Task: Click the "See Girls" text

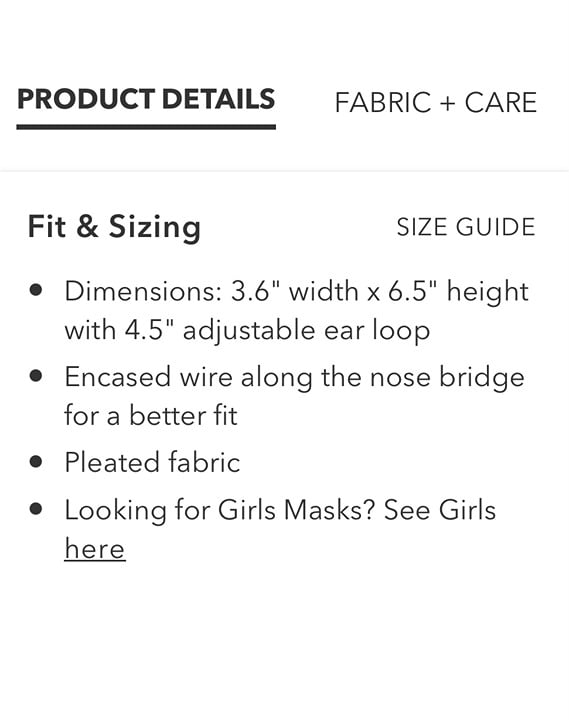Action: [440, 510]
